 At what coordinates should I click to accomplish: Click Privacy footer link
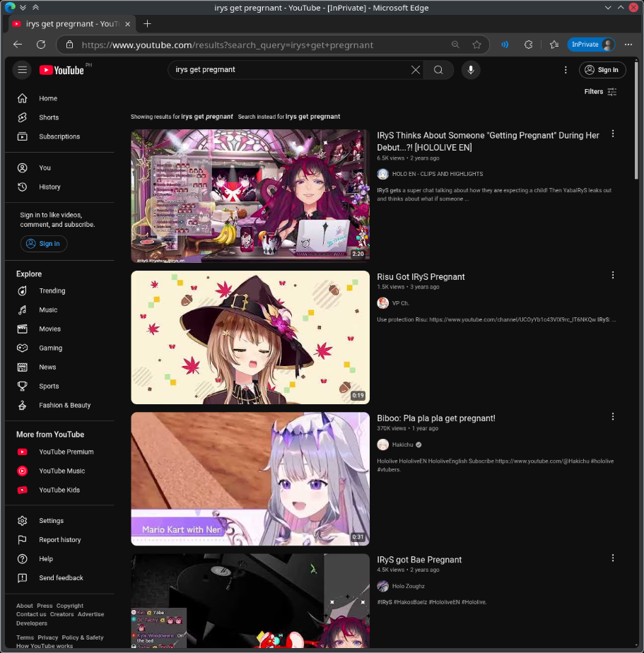[48, 637]
